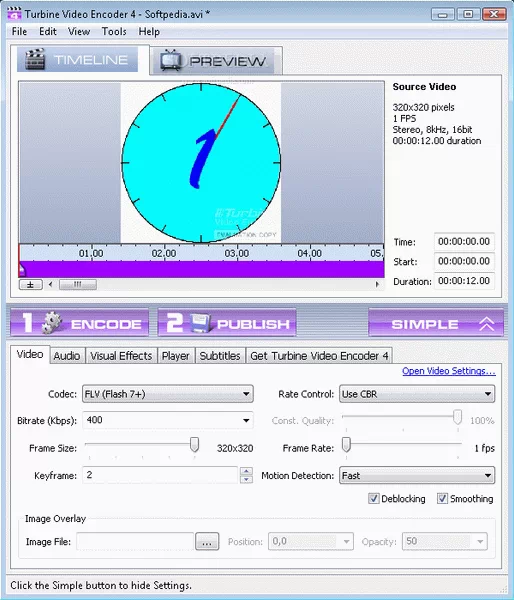Open the File menu
The height and width of the screenshot is (600, 514).
tap(19, 31)
